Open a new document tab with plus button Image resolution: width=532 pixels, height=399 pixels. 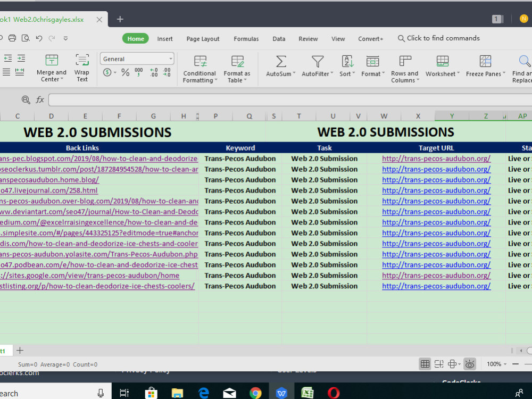point(120,19)
